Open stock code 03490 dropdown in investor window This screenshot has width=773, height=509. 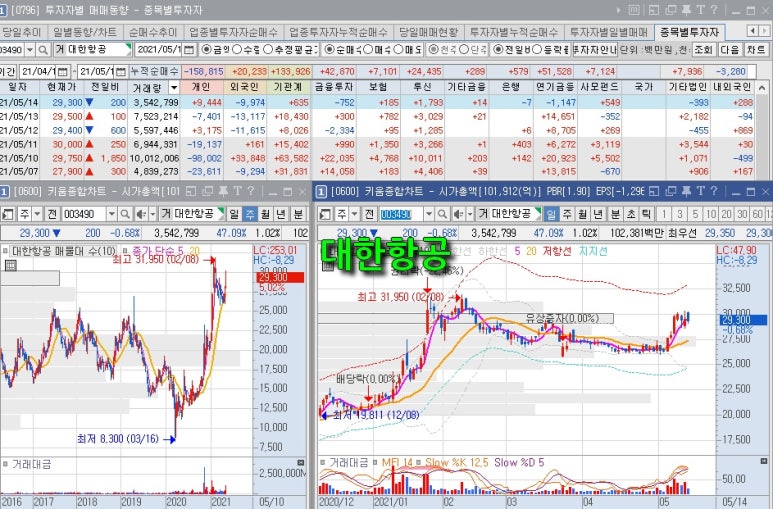click(x=30, y=50)
